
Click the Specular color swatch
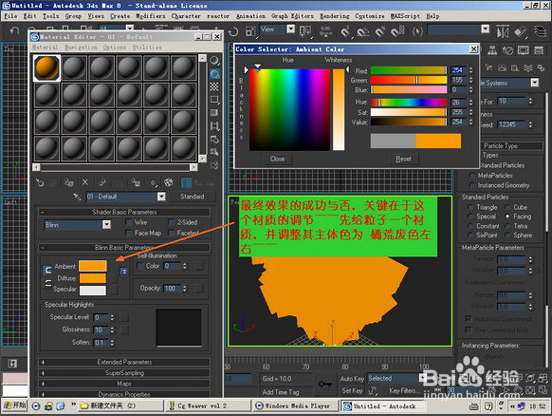pyautogui.click(x=93, y=290)
